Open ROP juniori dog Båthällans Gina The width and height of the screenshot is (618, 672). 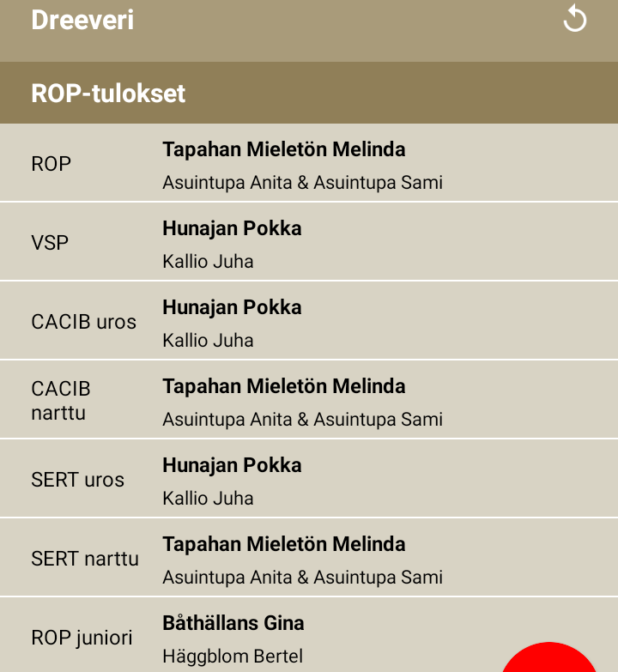click(233, 623)
